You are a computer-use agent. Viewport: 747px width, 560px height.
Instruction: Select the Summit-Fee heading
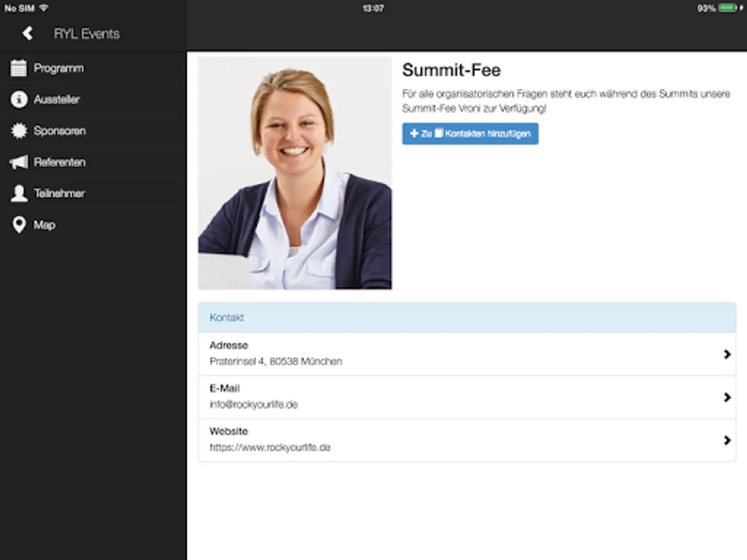[x=451, y=70]
